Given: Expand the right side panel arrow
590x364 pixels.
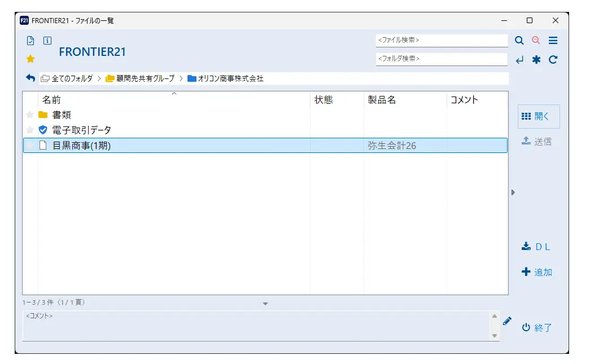Looking at the screenshot, I should 513,192.
